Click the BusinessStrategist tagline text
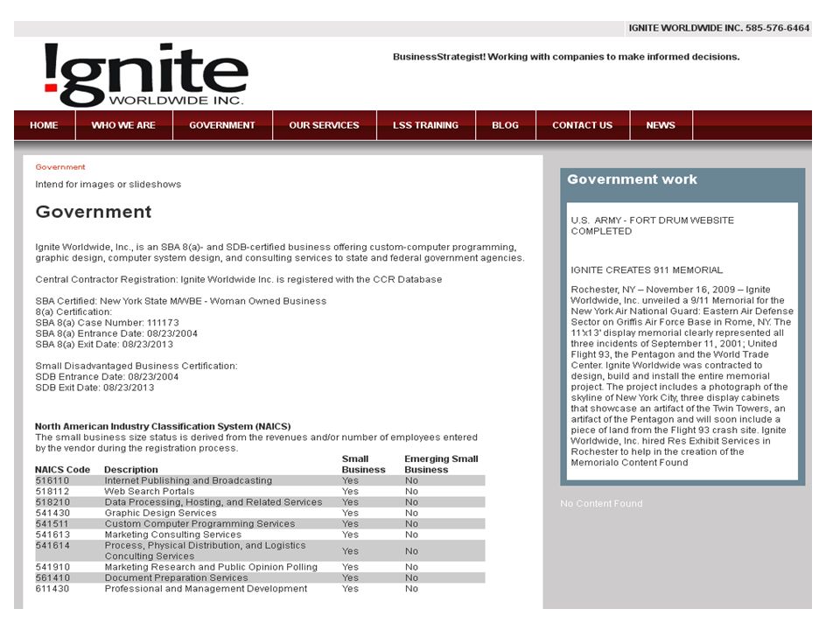 (x=566, y=57)
